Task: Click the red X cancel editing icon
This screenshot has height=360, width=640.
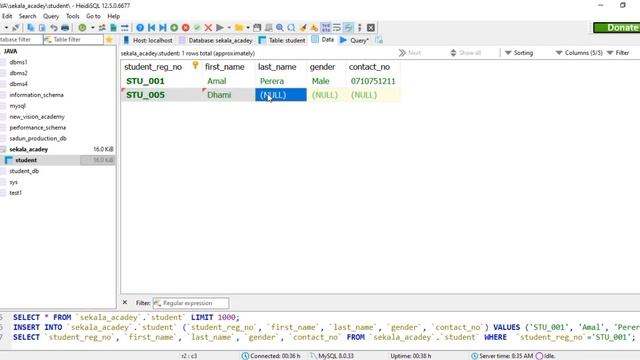Action: (x=208, y=28)
